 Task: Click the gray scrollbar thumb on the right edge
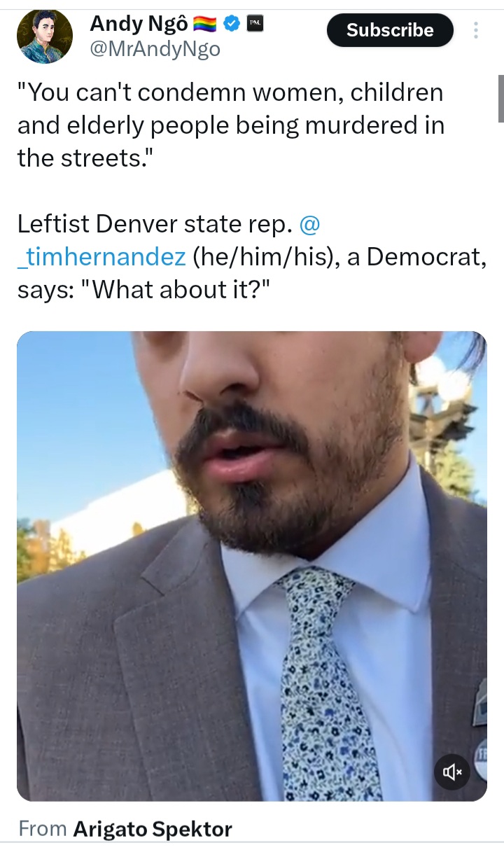click(x=500, y=98)
